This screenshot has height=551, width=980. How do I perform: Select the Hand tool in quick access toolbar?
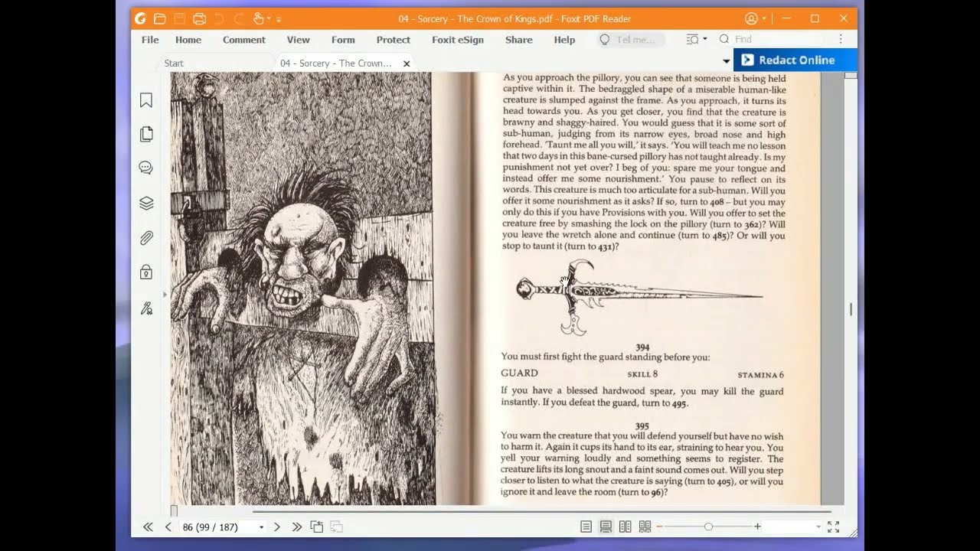pyautogui.click(x=258, y=18)
